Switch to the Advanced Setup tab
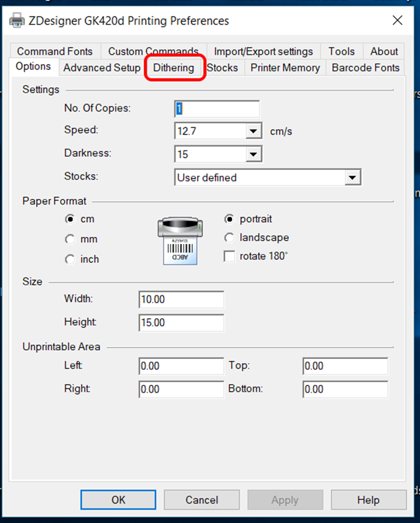 (102, 68)
